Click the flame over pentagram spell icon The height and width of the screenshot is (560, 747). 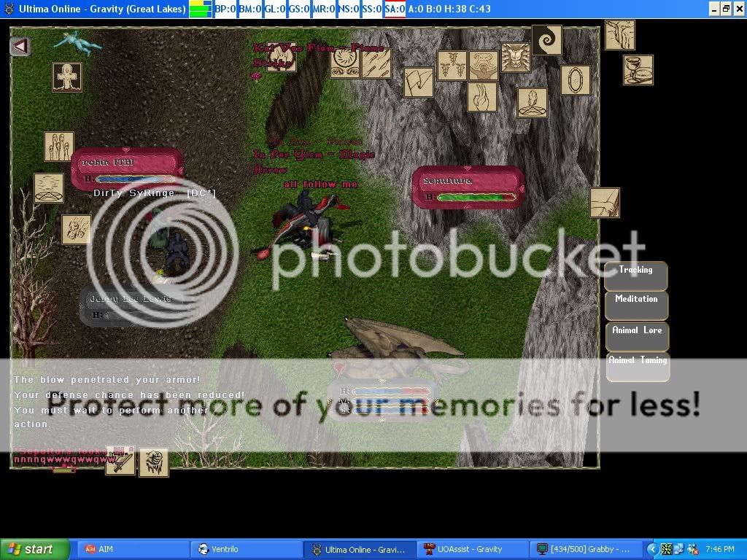pos(532,103)
